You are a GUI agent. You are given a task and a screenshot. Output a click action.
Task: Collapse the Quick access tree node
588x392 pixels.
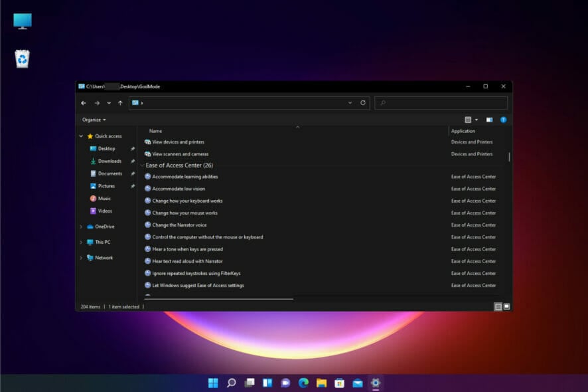[x=81, y=136]
